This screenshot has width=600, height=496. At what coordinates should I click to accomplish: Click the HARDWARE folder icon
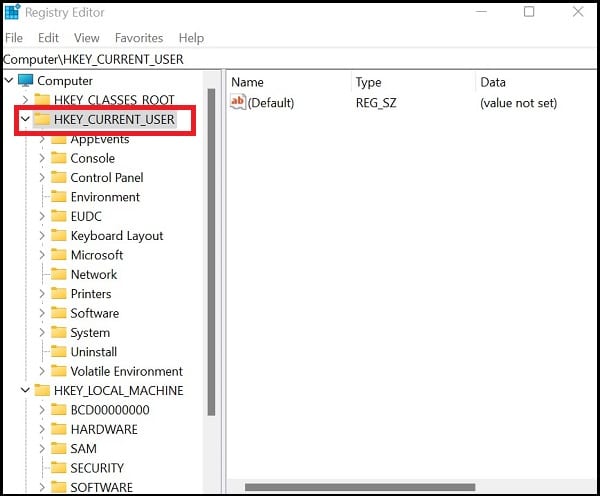point(59,429)
